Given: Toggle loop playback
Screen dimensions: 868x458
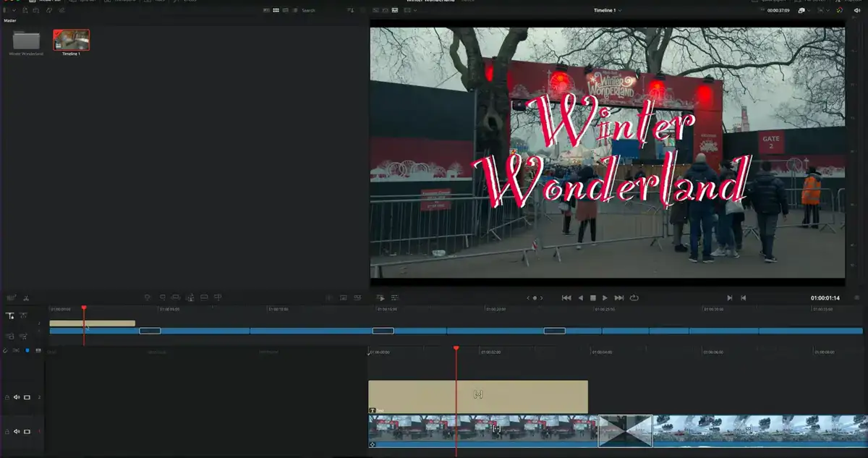Looking at the screenshot, I should pos(634,297).
